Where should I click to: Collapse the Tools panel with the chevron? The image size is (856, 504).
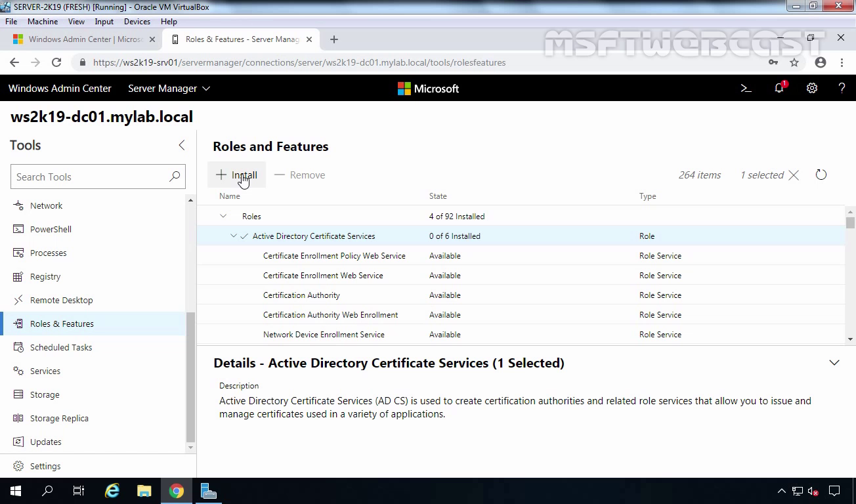point(182,145)
